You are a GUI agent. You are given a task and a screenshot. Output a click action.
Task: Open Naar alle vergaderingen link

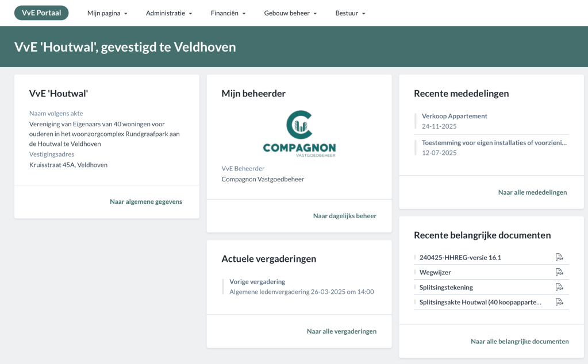click(341, 331)
